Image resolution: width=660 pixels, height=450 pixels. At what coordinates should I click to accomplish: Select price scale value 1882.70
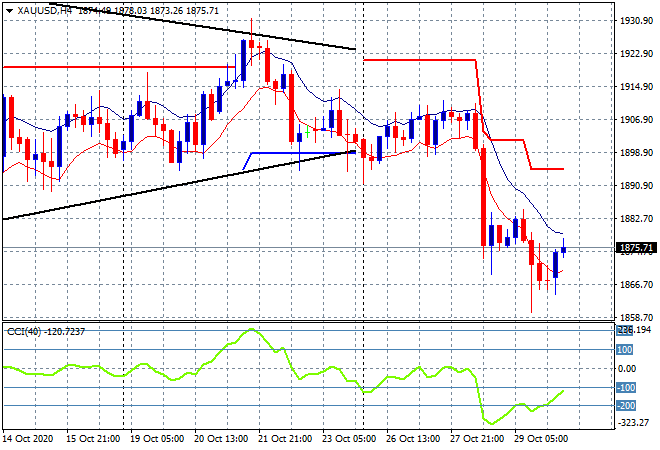coord(636,218)
